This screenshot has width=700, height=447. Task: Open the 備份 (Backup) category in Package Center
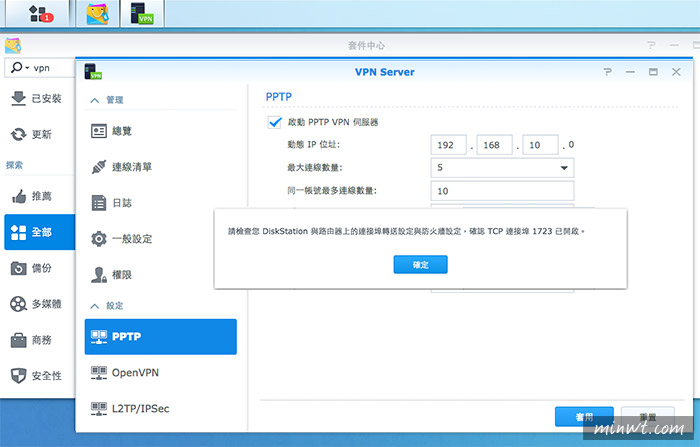39,268
